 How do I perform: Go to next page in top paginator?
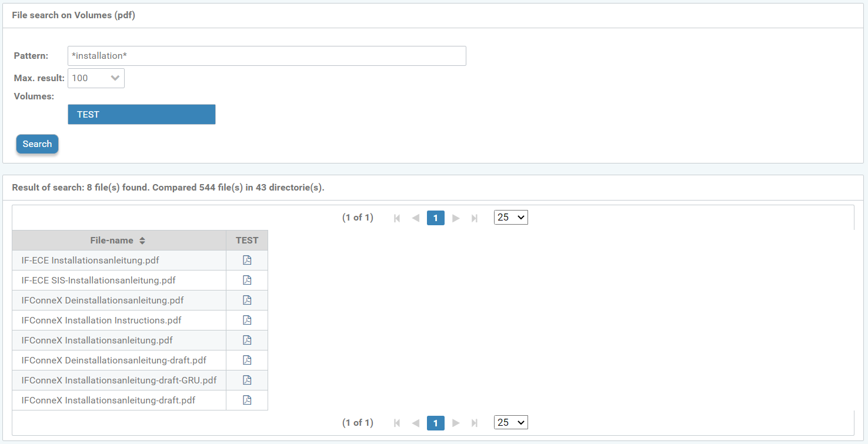[x=456, y=218]
